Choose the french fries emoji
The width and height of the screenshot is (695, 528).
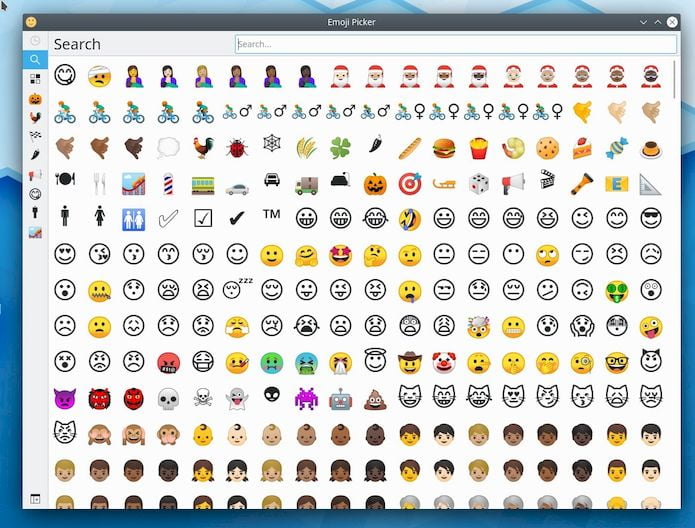pyautogui.click(x=479, y=148)
